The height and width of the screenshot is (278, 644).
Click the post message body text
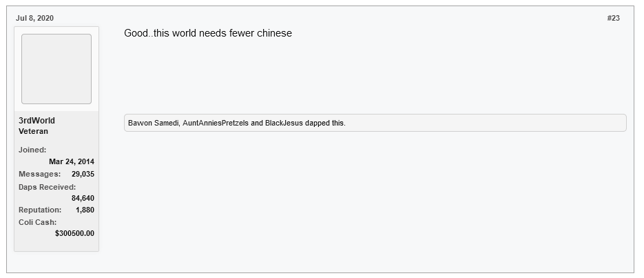click(x=207, y=33)
